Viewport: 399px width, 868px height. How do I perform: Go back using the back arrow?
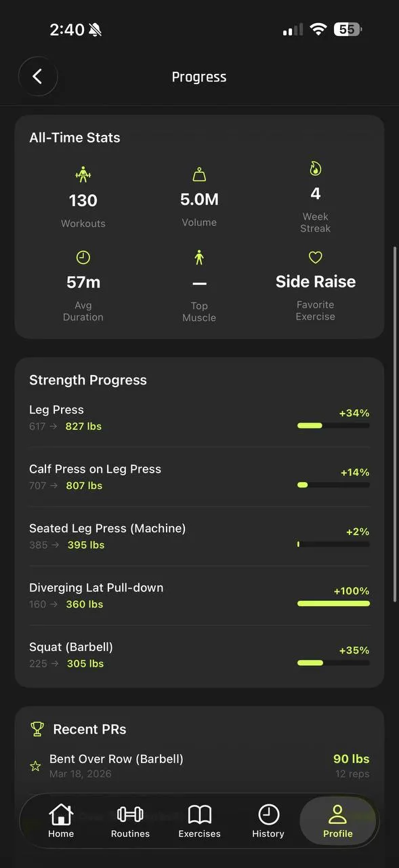coord(38,77)
